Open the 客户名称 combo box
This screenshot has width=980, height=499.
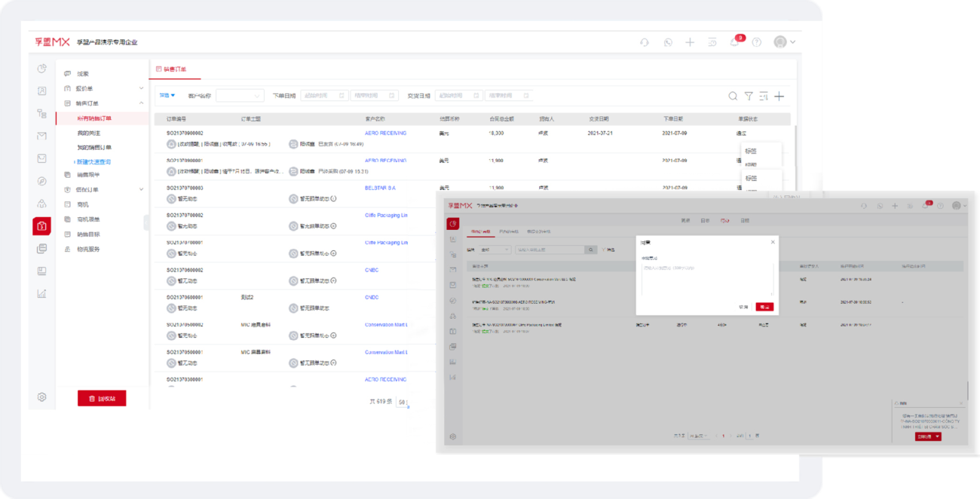point(240,96)
